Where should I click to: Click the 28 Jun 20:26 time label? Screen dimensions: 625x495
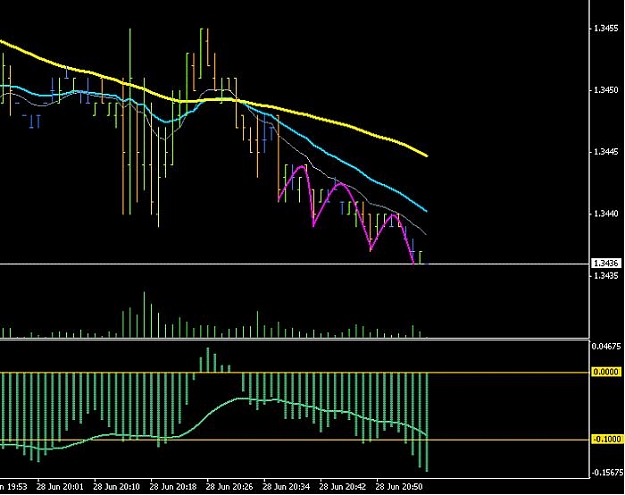pyautogui.click(x=230, y=487)
